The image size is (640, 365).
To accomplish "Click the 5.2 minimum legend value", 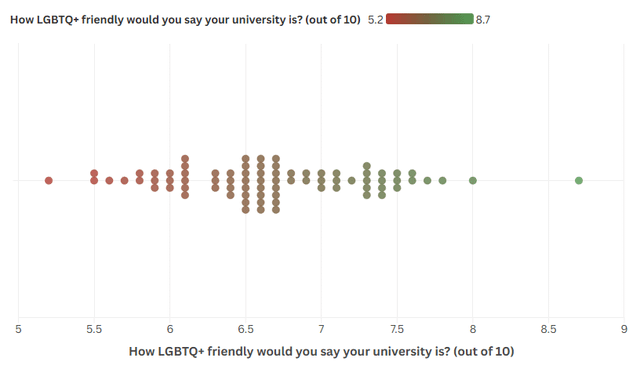I will [375, 20].
